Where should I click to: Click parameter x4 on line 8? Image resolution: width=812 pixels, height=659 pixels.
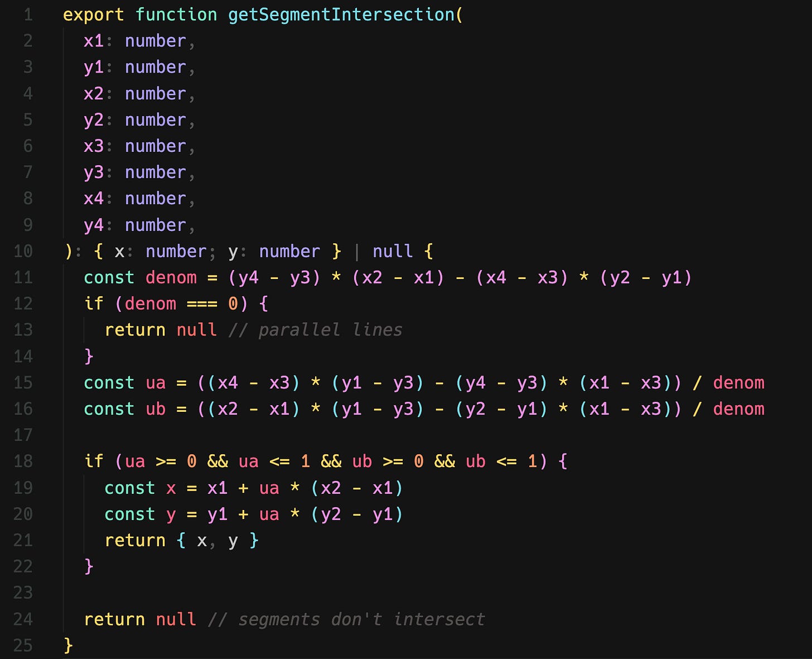pos(94,198)
